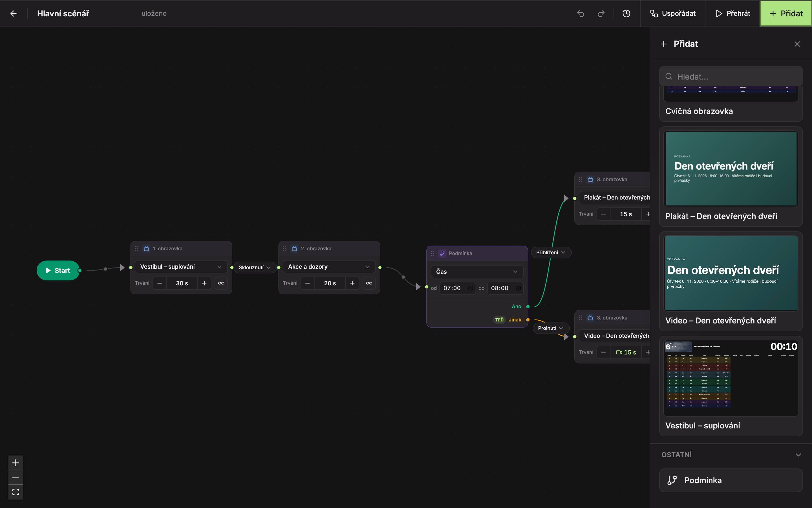Close the Přidat side panel
Image resolution: width=812 pixels, height=508 pixels.
coord(797,44)
